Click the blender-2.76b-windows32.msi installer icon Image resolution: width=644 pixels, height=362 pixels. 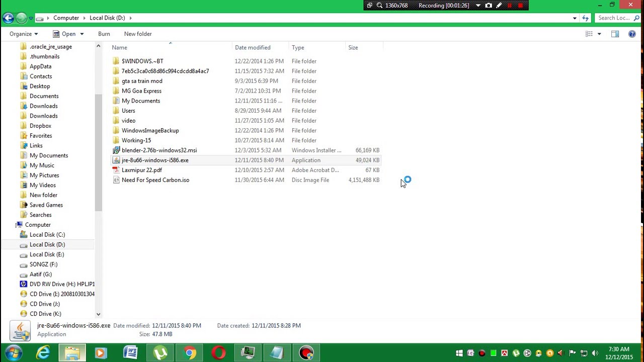[116, 150]
